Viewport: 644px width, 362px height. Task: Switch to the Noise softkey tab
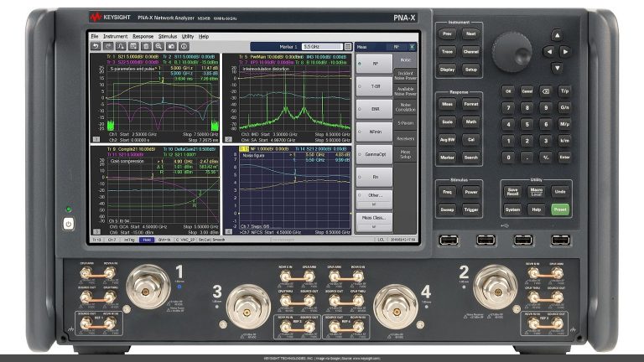click(x=405, y=60)
